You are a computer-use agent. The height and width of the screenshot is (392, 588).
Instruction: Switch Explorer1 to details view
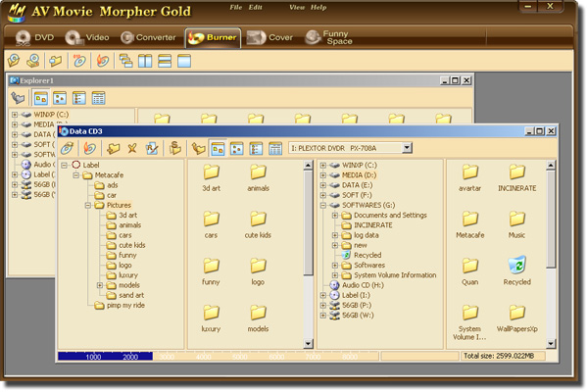tap(98, 98)
